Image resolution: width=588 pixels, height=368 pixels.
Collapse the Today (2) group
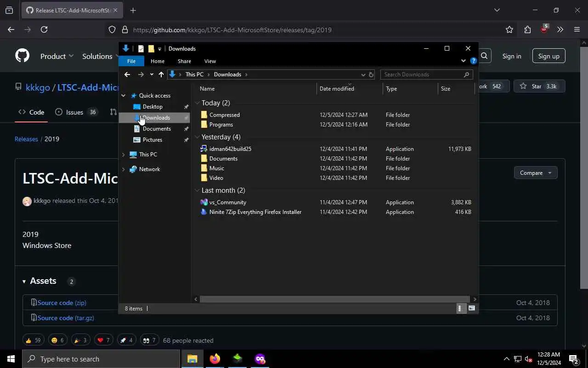pos(198,103)
